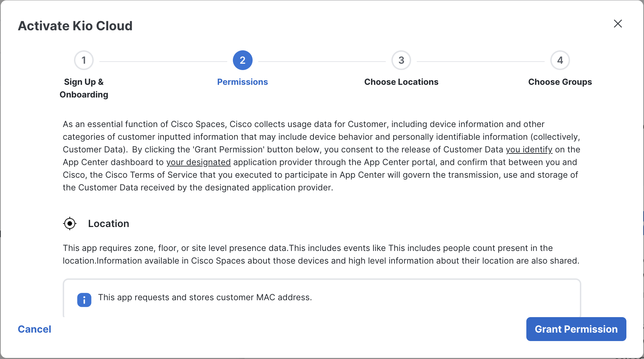Click the Location target icon
Image resolution: width=644 pixels, height=359 pixels.
click(x=70, y=223)
